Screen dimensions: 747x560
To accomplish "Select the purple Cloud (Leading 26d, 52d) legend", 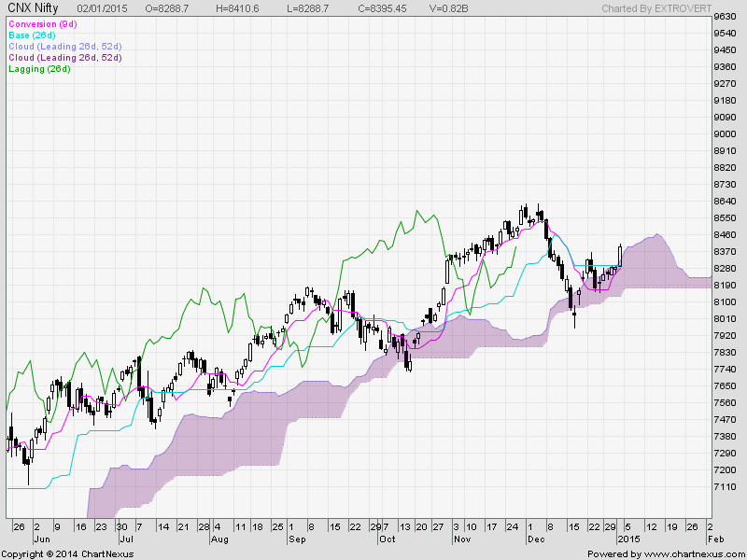I will coord(64,58).
